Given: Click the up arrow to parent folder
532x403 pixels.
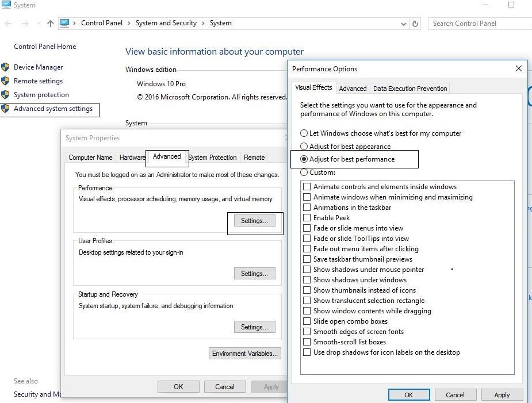Looking at the screenshot, I should (50, 24).
